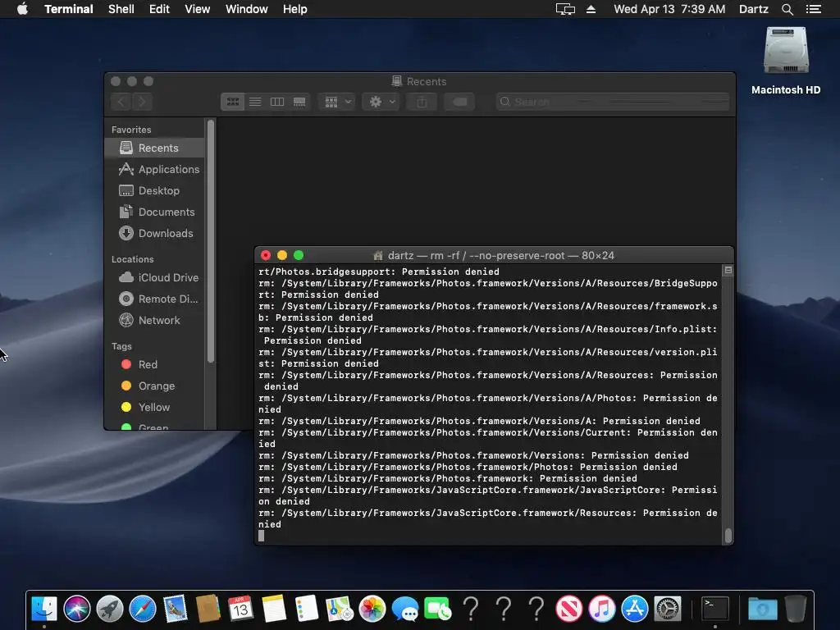Open Trash in the Dock
This screenshot has width=840, height=630.
tap(796, 609)
